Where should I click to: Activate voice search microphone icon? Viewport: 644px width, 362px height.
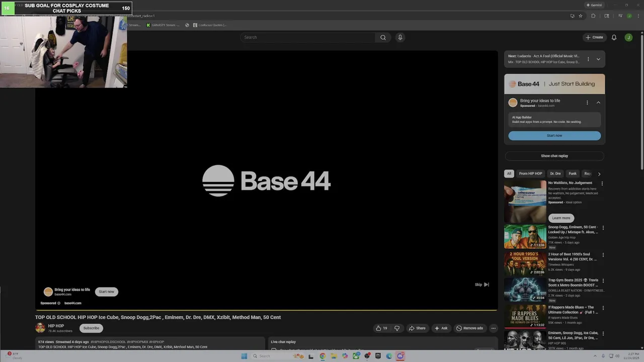pos(400,37)
